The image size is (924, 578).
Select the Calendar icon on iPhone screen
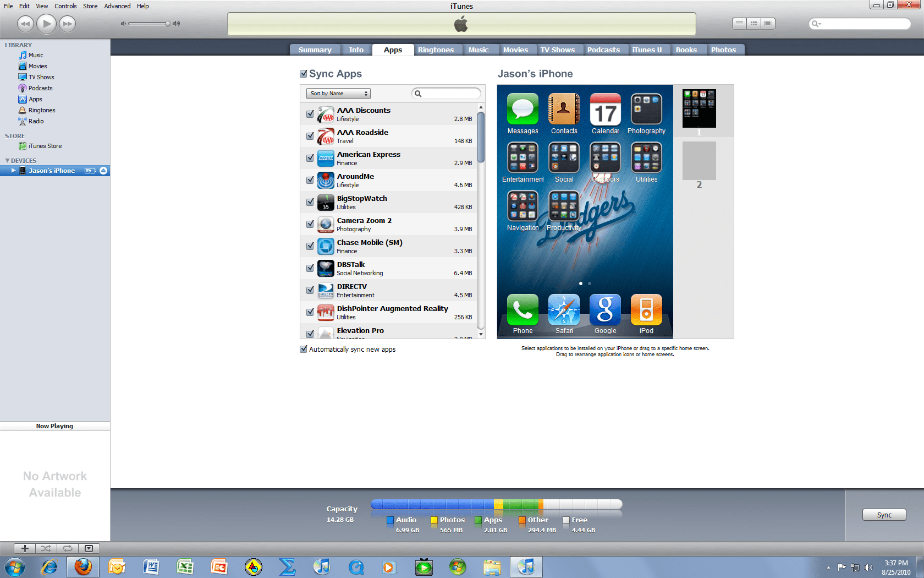605,109
